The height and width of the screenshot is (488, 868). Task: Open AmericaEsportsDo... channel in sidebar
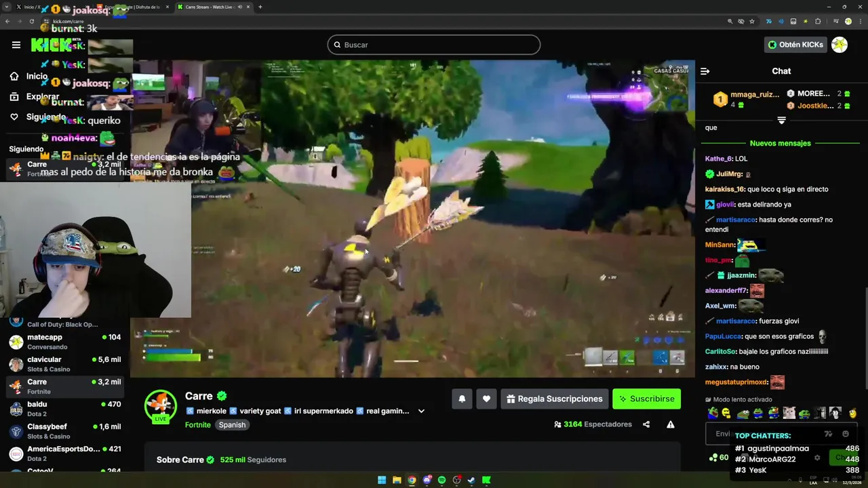[65, 453]
